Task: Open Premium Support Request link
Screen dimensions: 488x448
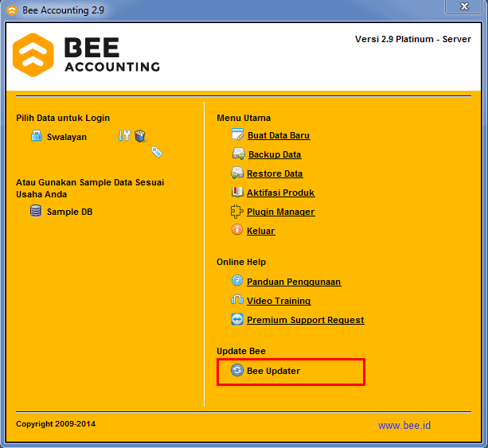Action: (306, 320)
